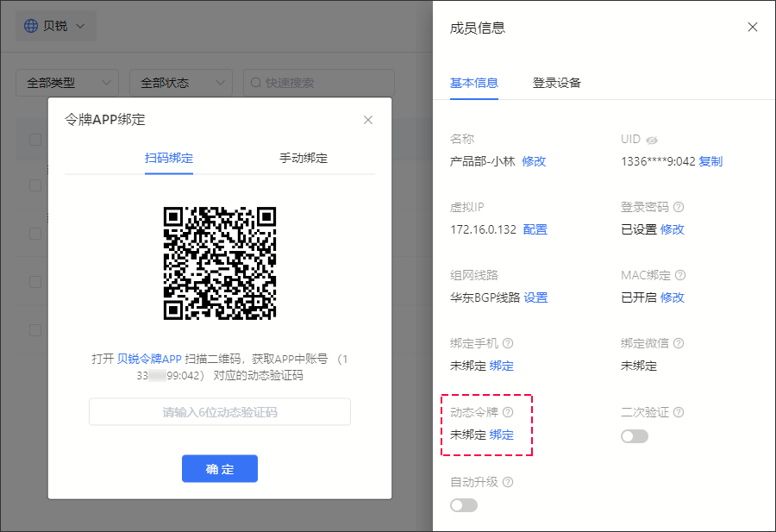Viewport: 776px width, 532px height.
Task: Click the 产品部-小林 member name
Action: click(483, 161)
